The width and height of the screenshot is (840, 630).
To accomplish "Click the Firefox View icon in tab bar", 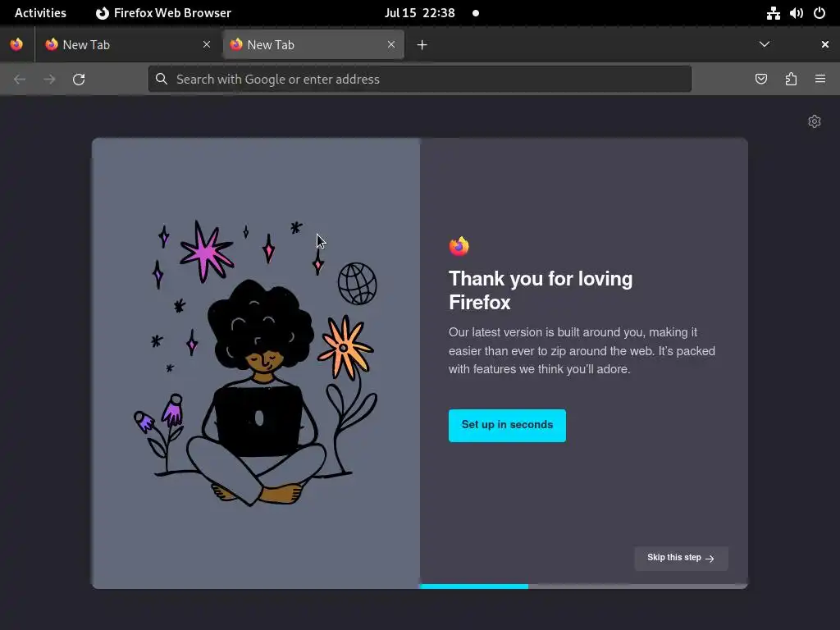I will [16, 44].
